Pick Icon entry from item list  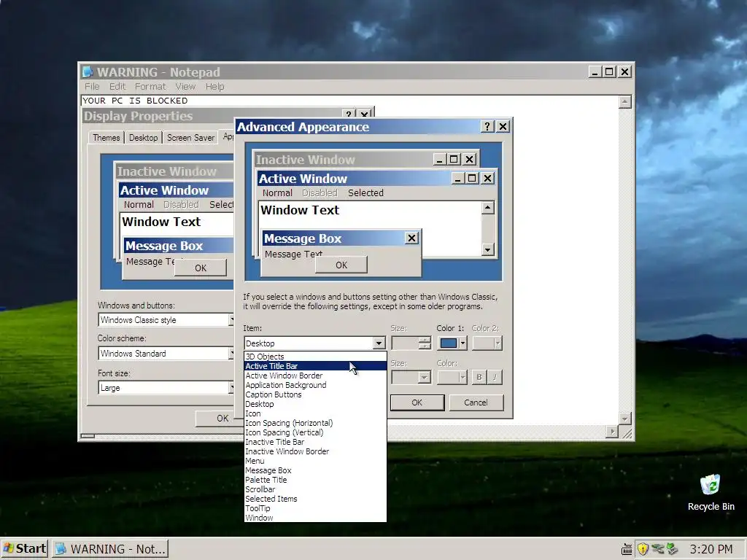(x=315, y=413)
